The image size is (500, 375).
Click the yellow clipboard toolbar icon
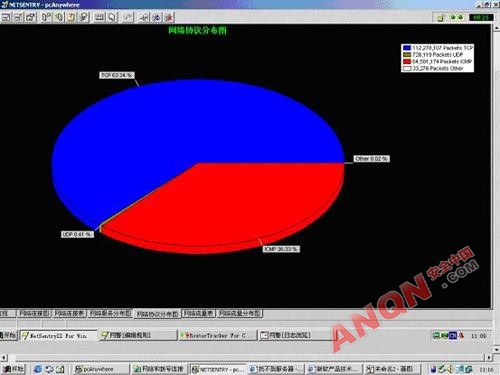pos(71,17)
